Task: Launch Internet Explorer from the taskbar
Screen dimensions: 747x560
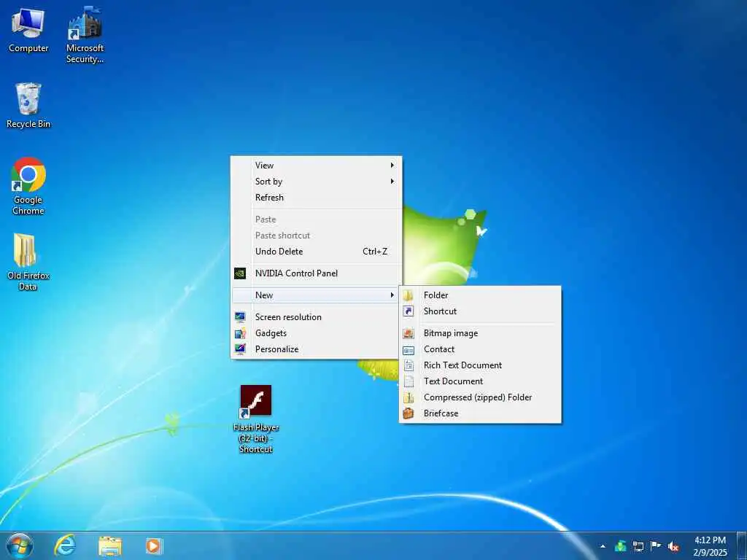Action: pos(65,545)
